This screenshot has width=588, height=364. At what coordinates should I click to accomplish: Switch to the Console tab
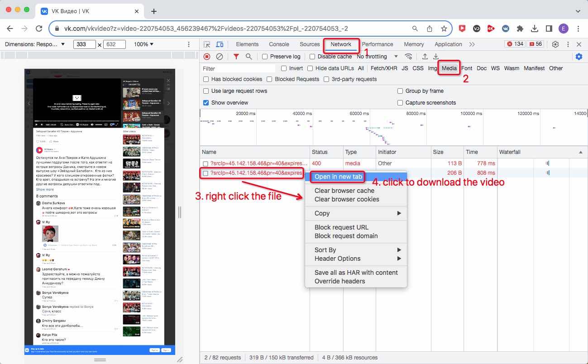point(279,44)
